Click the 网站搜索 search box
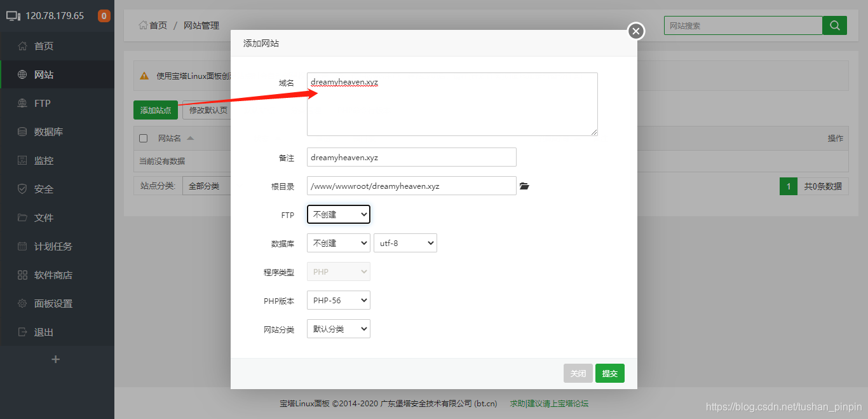868x419 pixels. pos(743,25)
